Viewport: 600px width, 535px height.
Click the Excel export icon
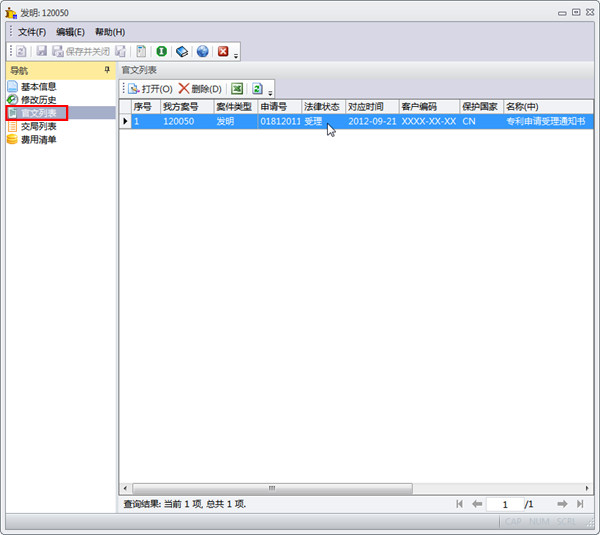(237, 89)
